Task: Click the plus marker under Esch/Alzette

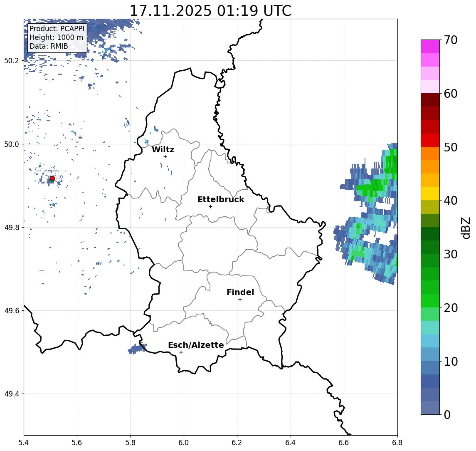Action: coord(181,352)
